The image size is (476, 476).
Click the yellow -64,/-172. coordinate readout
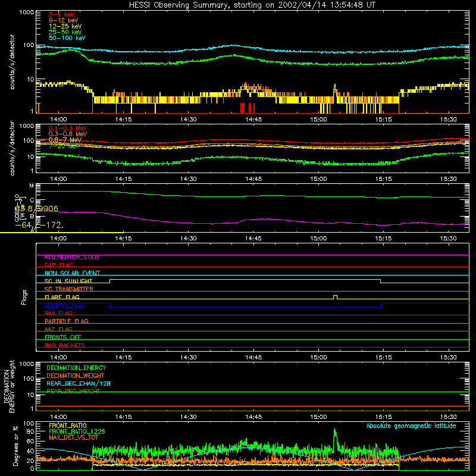[39, 226]
